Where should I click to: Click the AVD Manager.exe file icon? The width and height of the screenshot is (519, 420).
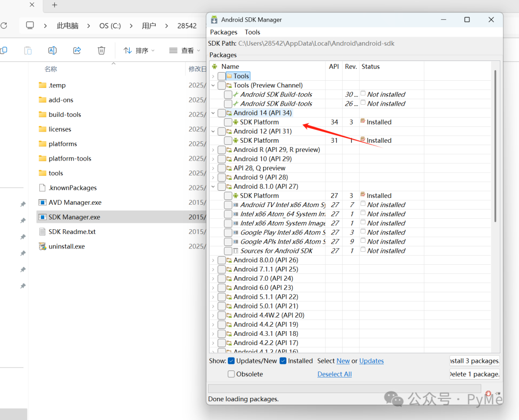coord(42,202)
